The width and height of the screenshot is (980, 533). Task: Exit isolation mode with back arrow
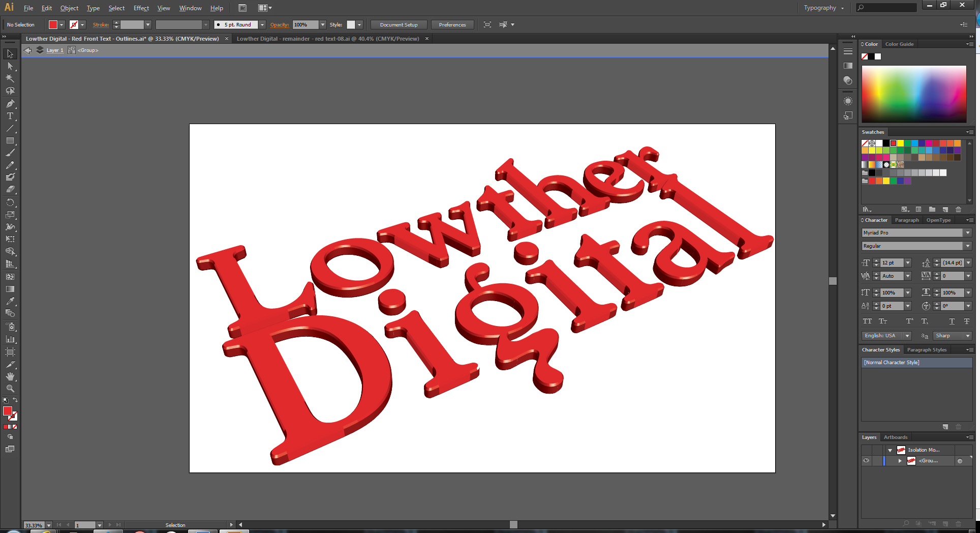point(28,50)
